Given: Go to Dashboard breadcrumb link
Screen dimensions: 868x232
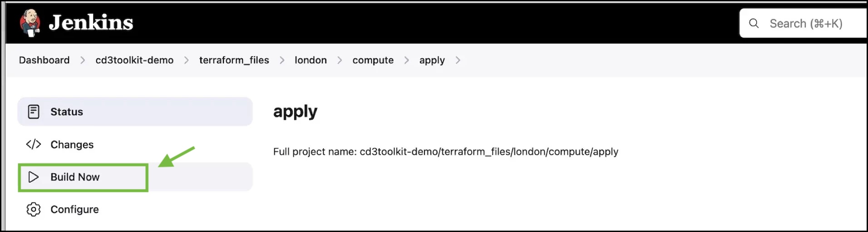Looking at the screenshot, I should click(44, 60).
